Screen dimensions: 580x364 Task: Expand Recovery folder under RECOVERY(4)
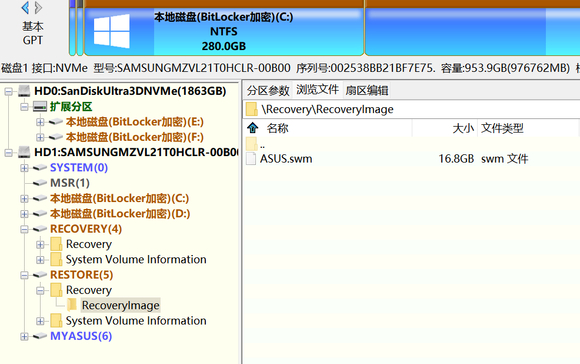tap(40, 245)
